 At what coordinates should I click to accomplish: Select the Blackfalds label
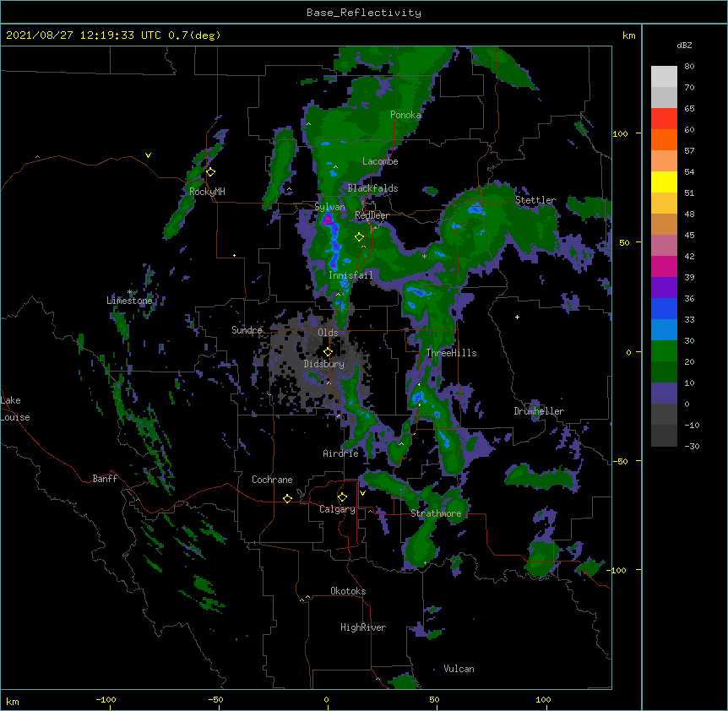pos(372,188)
